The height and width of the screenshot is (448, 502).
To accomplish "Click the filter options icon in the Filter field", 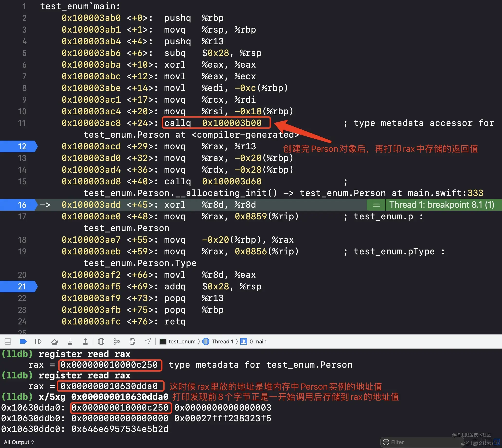I will (x=386, y=442).
